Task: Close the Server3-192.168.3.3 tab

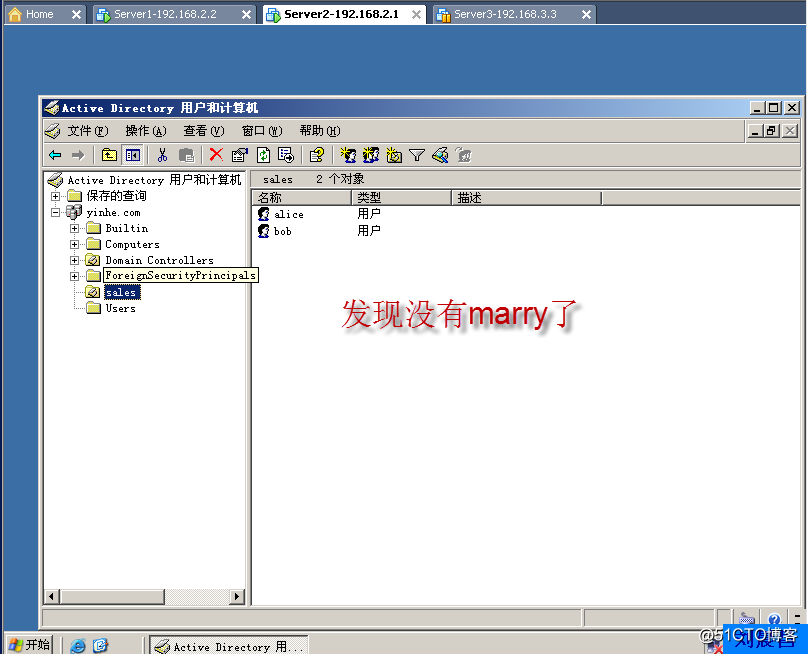Action: click(586, 14)
